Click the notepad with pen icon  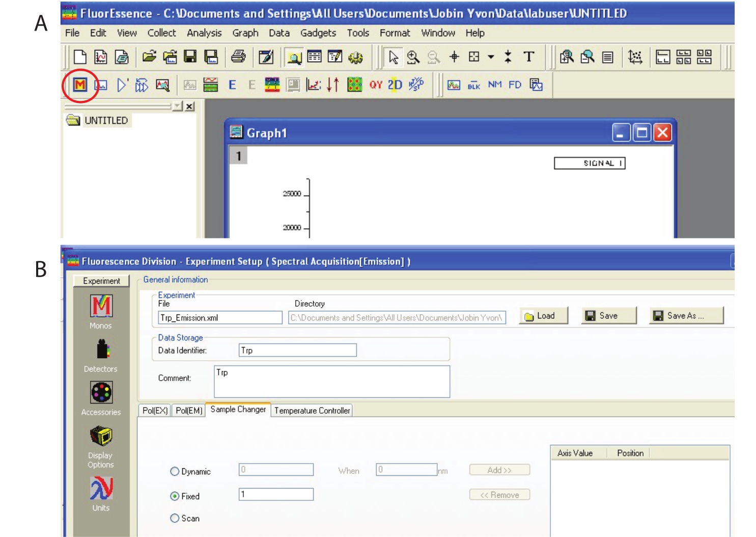click(266, 57)
